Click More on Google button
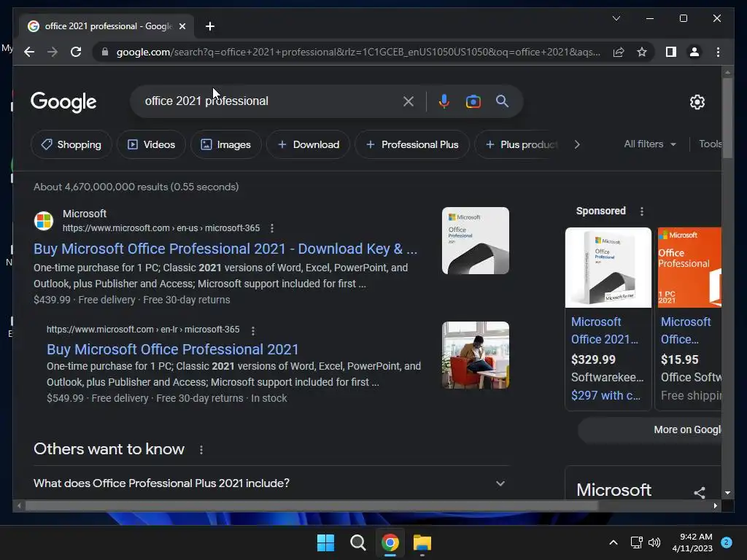 [650, 429]
